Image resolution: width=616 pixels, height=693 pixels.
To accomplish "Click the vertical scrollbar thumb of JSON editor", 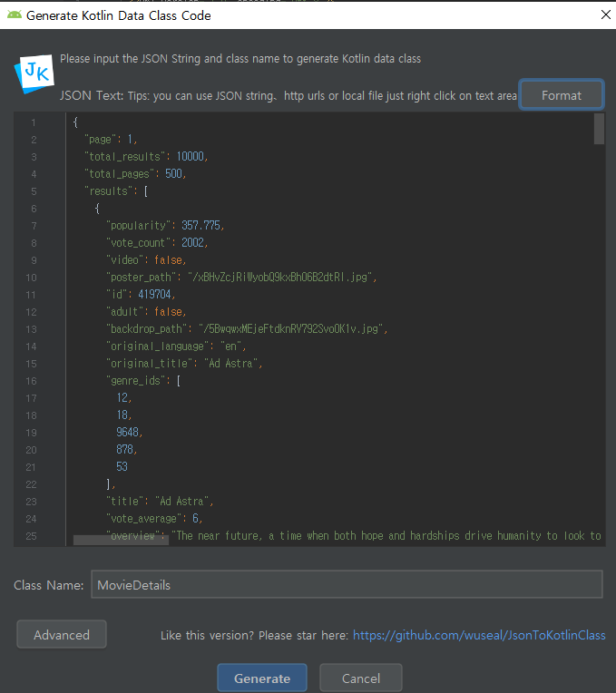I will pos(599,129).
